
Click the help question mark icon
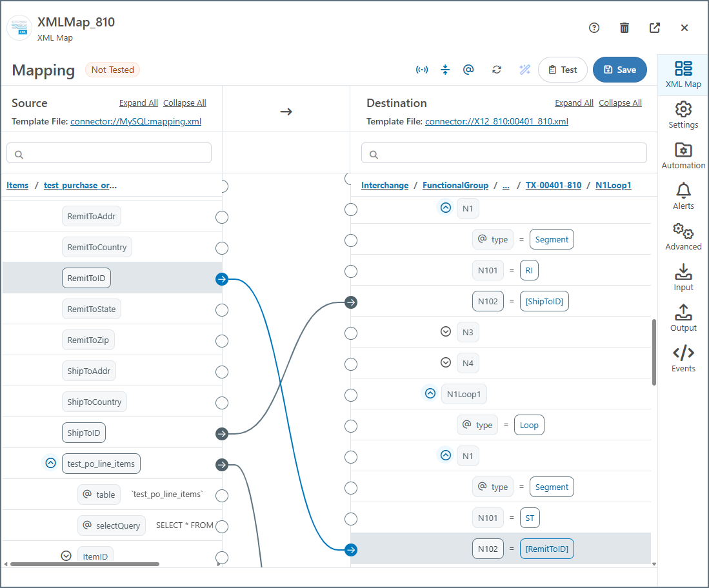(594, 28)
